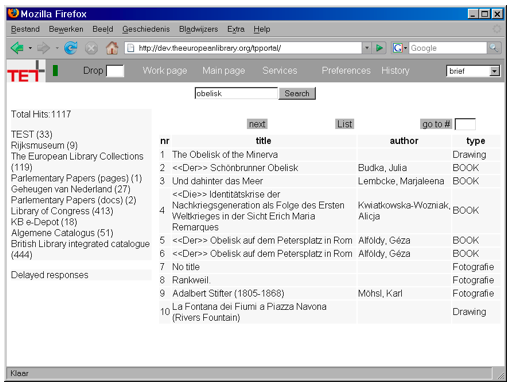Click the gray Forward arrow icon
Screen dimensions: 511x388
coord(43,48)
